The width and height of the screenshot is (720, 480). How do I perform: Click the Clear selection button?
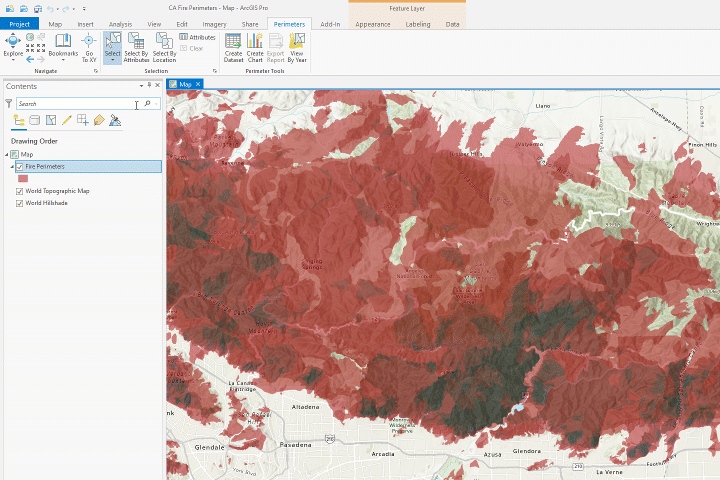point(191,48)
